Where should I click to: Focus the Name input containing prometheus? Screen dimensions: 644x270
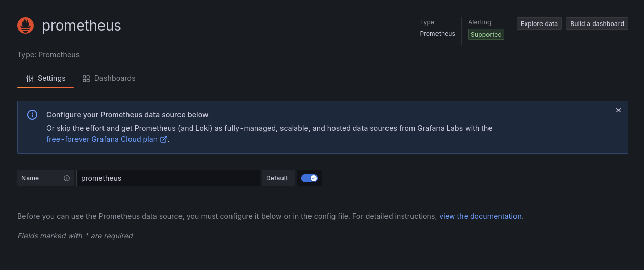[168, 178]
